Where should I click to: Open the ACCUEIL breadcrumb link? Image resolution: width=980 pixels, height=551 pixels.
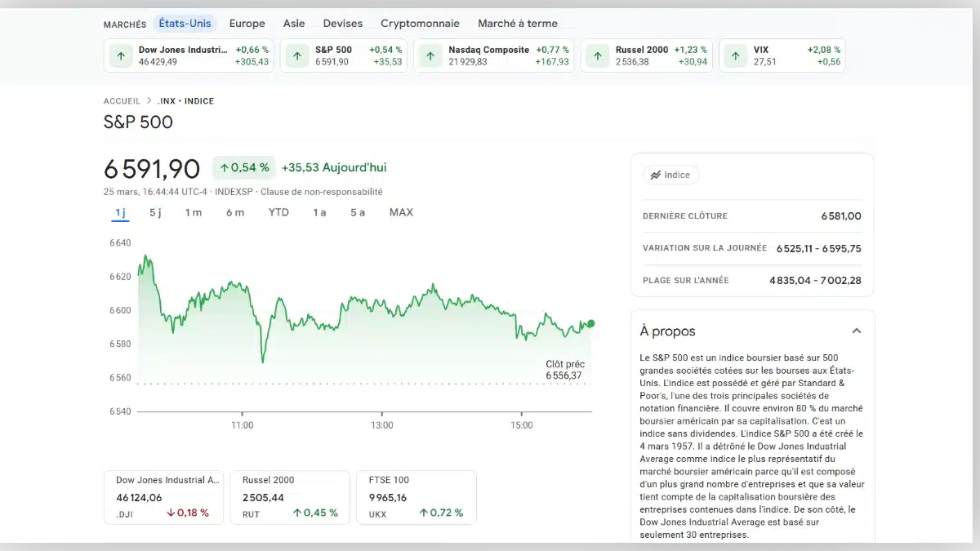(121, 100)
